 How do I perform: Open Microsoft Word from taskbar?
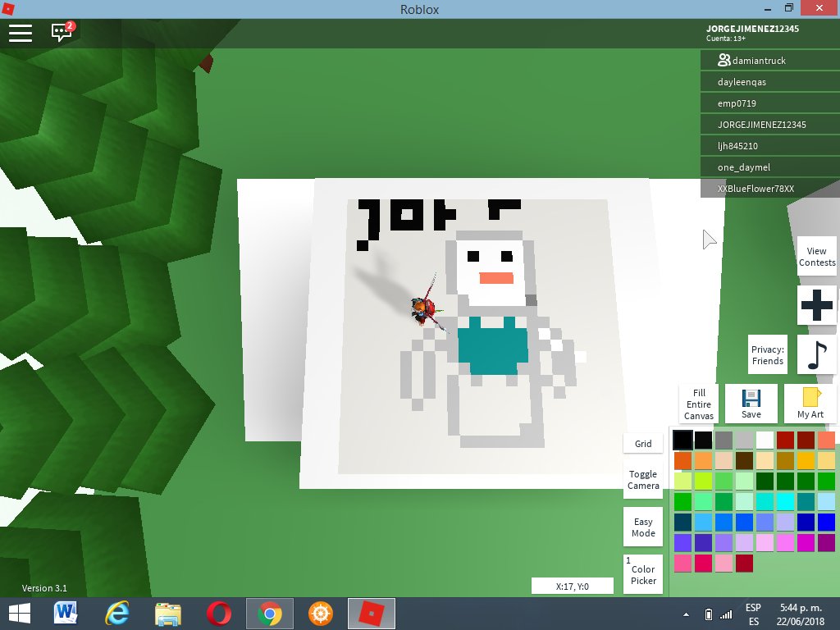point(66,614)
